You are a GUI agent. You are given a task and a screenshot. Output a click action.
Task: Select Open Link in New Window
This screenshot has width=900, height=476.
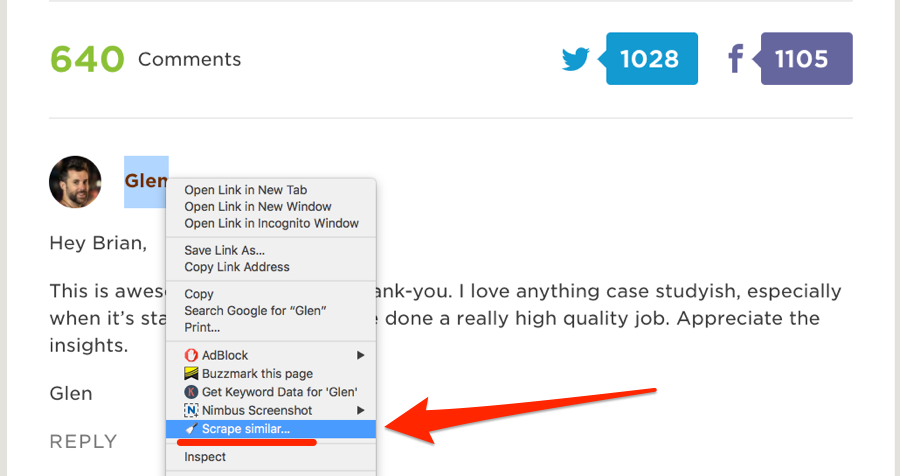click(257, 207)
